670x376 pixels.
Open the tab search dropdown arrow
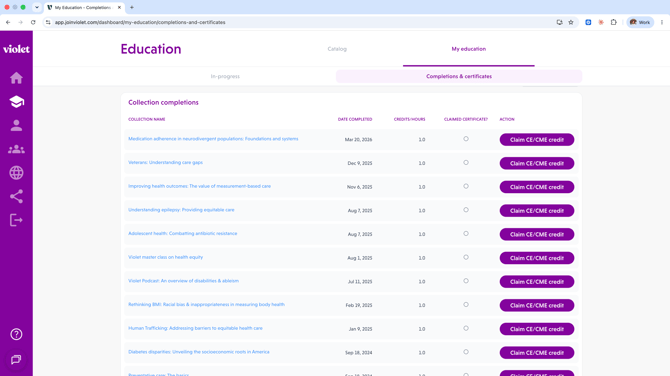coord(37,7)
